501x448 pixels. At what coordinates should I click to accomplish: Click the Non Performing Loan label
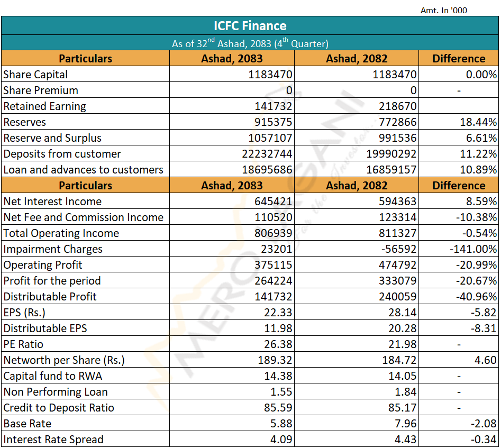coord(56,392)
